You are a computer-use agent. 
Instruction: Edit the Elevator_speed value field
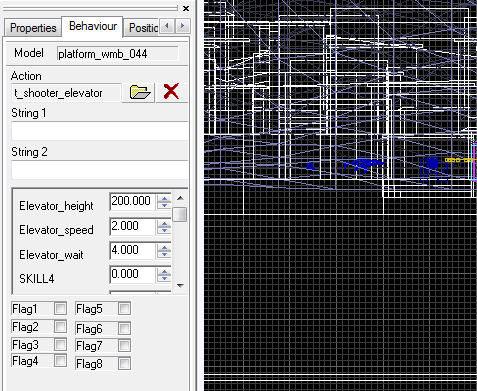click(132, 226)
